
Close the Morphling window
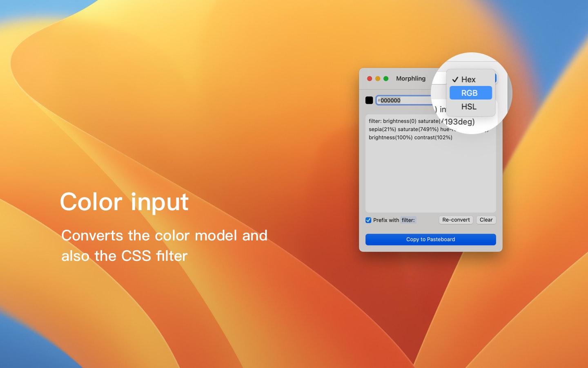(x=370, y=79)
